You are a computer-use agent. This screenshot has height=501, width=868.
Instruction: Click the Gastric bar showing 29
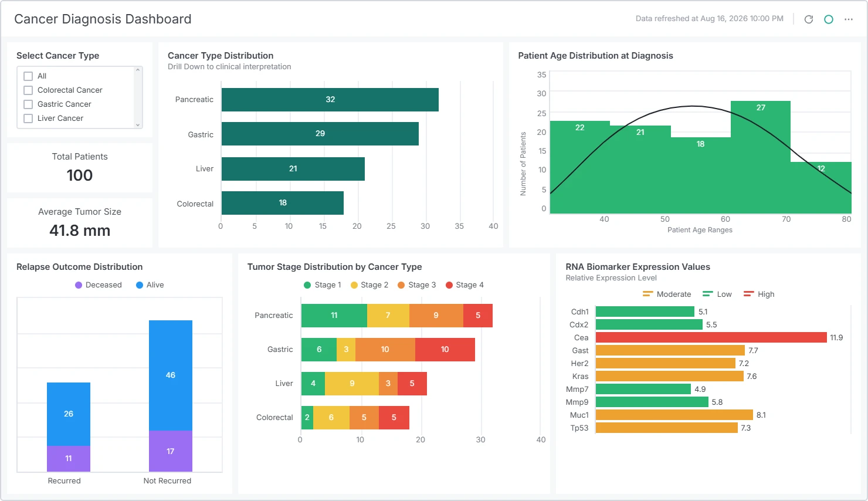[320, 134]
